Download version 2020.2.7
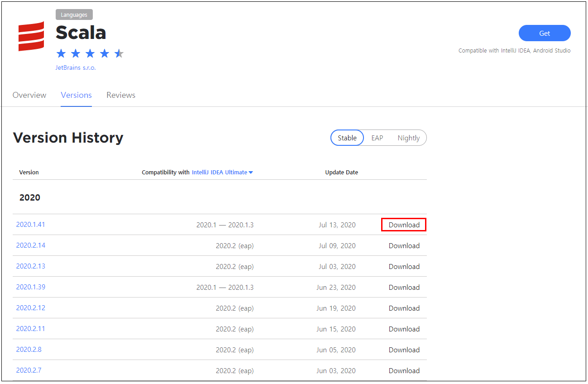588x384 pixels. pos(404,371)
